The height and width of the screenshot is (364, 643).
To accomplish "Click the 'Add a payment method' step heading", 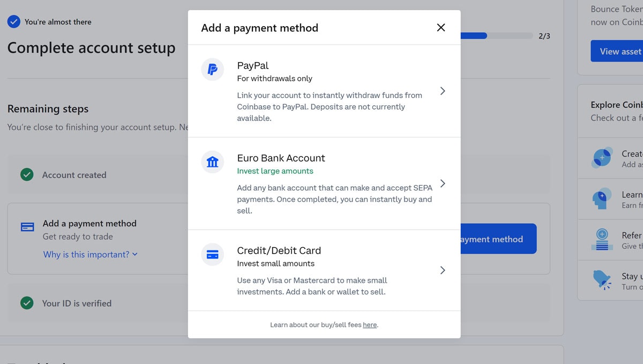I will (89, 223).
